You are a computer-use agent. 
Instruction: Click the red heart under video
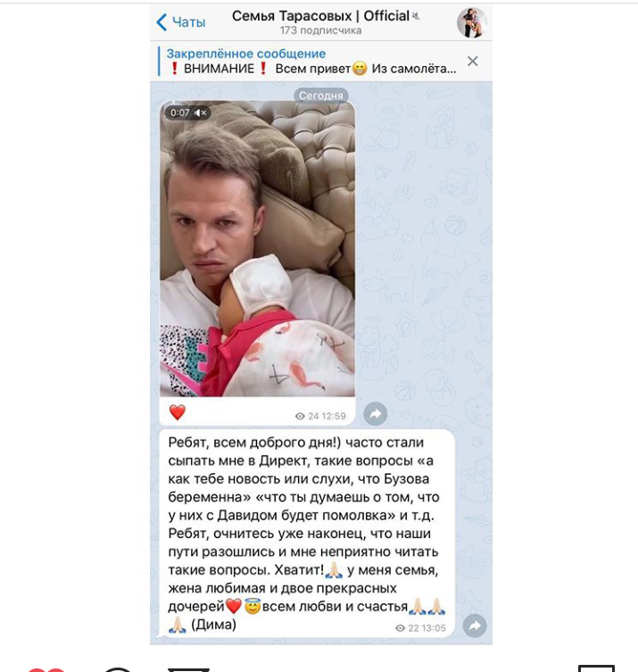[x=177, y=412]
